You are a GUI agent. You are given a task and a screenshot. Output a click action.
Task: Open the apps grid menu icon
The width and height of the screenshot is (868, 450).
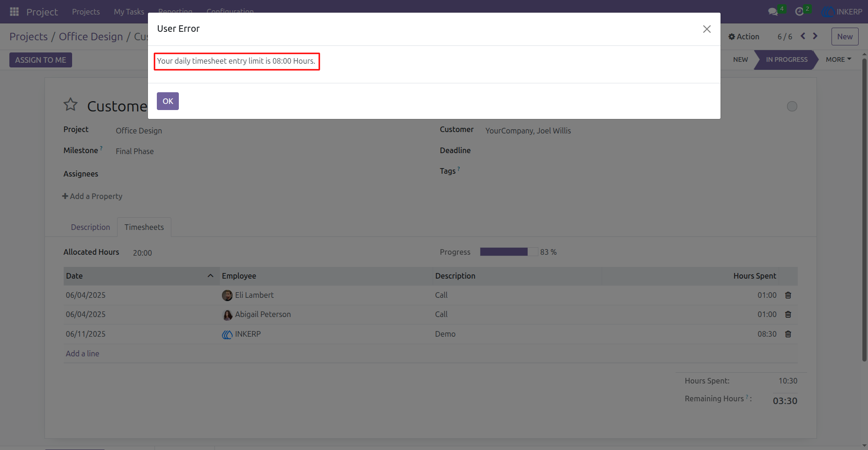(x=15, y=12)
